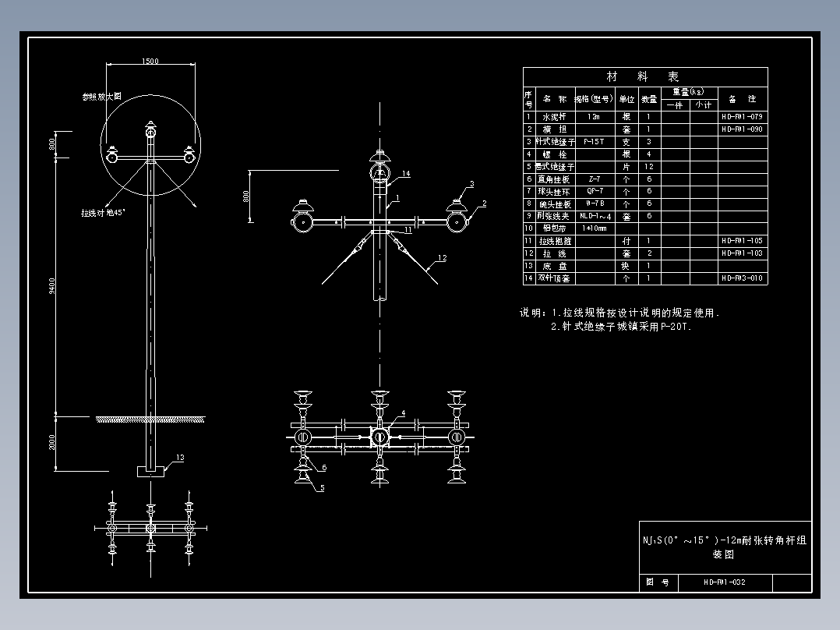The height and width of the screenshot is (630, 840).
Task: Select the '直角挂板' name cell
Action: 554,179
